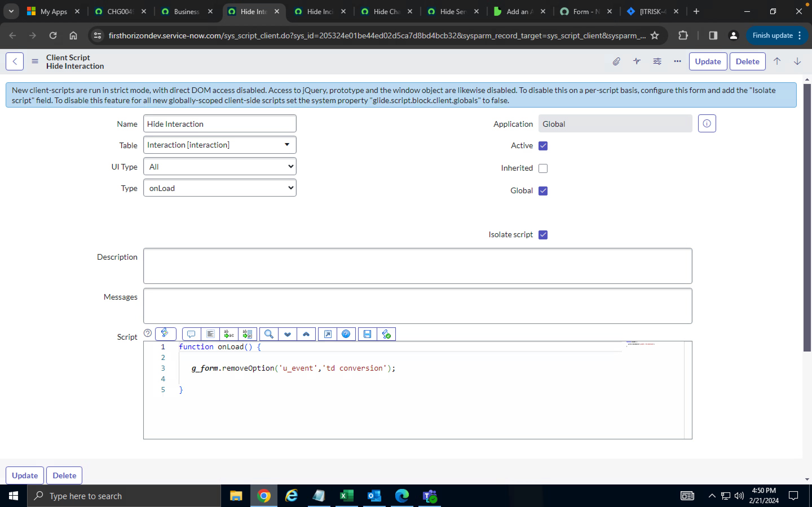The height and width of the screenshot is (507, 812).
Task: Toggle comment on script selection
Action: tap(191, 334)
